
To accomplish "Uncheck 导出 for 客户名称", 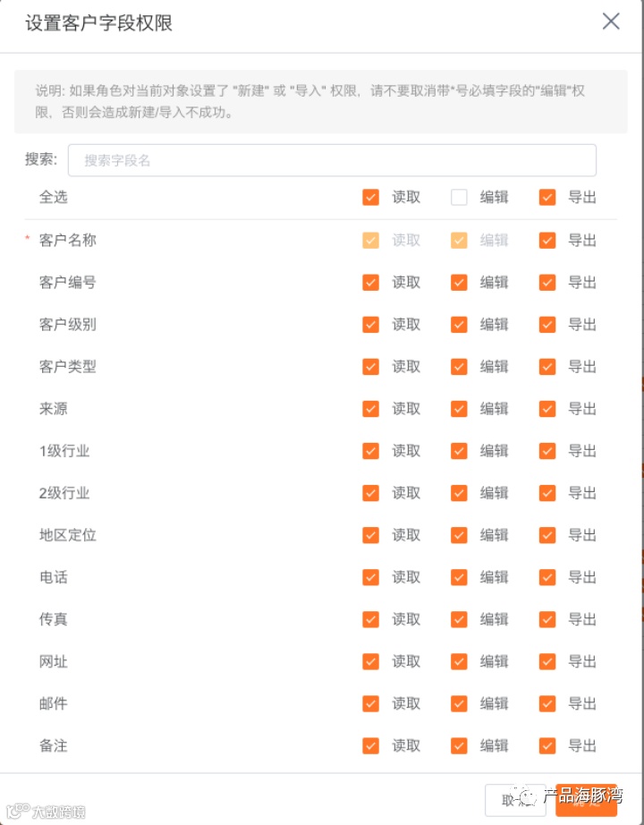I will pos(547,241).
